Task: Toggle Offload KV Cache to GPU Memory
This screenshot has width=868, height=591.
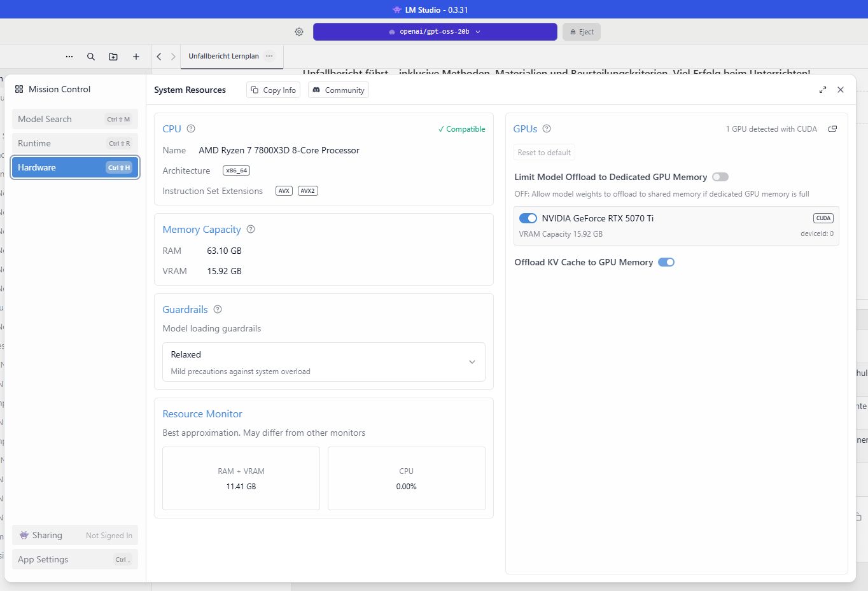Action: pos(666,262)
